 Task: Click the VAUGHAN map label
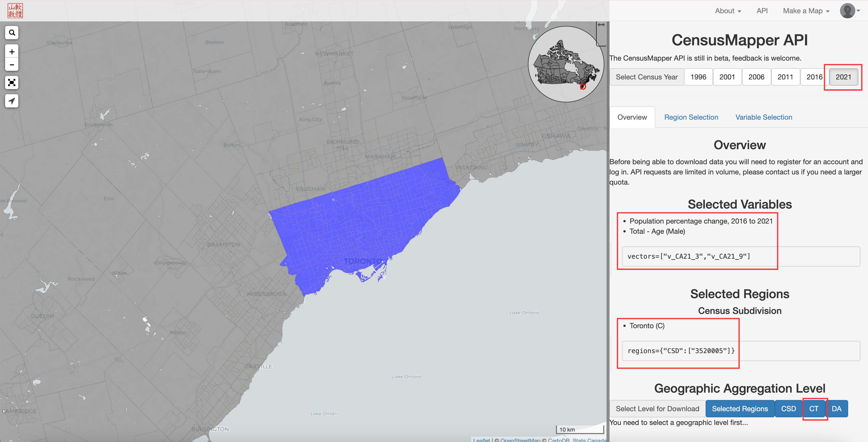(x=310, y=189)
